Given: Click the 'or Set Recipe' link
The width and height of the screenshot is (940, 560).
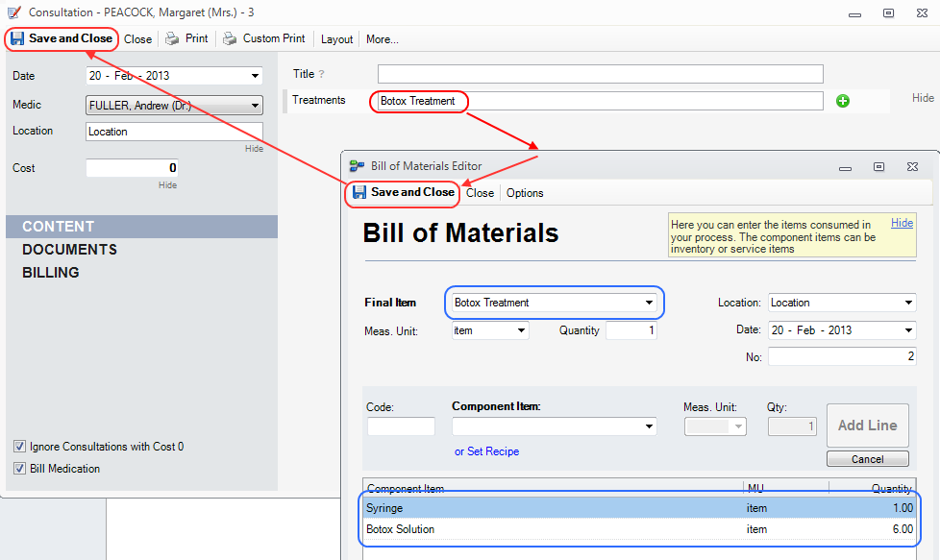Looking at the screenshot, I should pyautogui.click(x=486, y=451).
